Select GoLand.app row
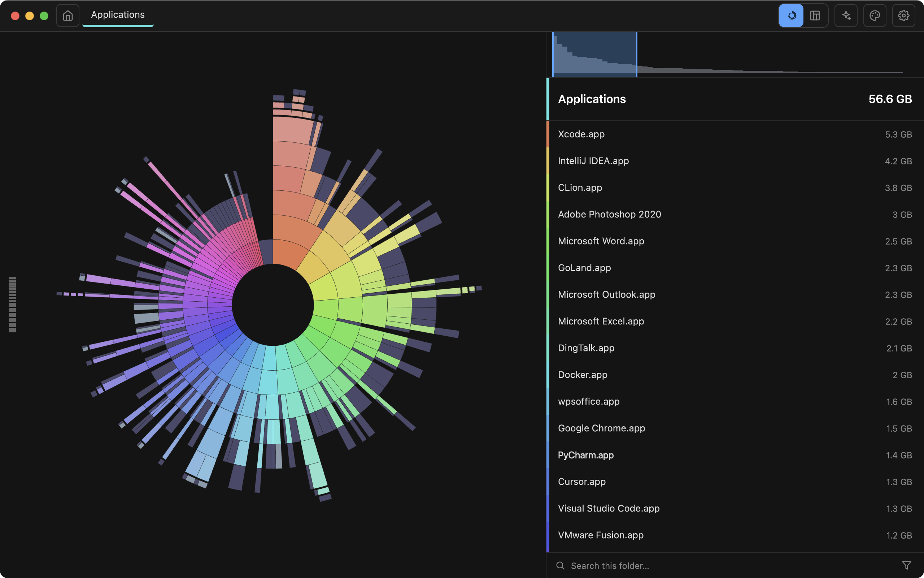 (735, 268)
